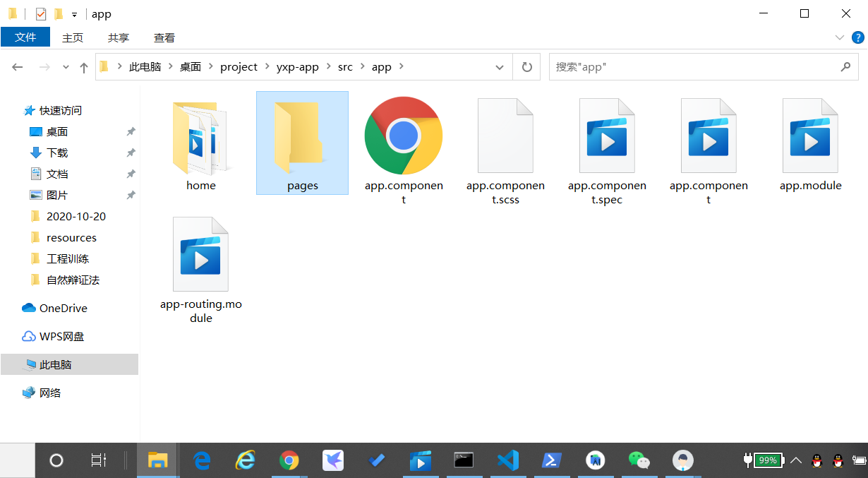
Task: Navigate to yxp-app in the breadcrumb
Action: click(298, 66)
